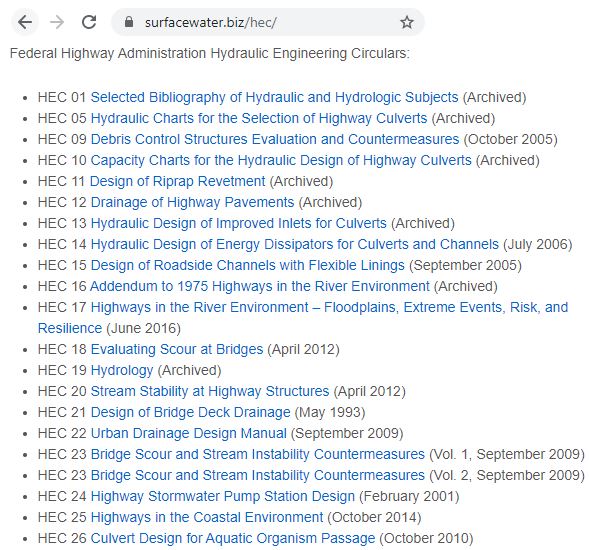Open Stream Stability at Highway Structures link

point(210,391)
